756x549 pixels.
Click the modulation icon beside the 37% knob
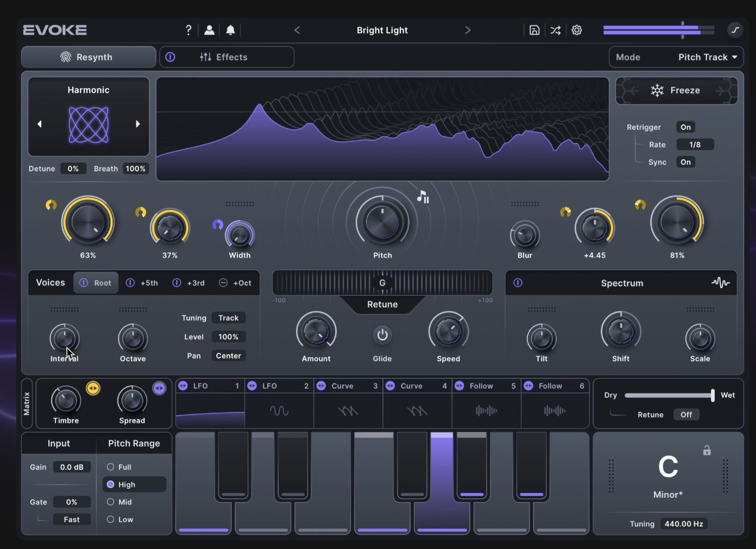141,212
